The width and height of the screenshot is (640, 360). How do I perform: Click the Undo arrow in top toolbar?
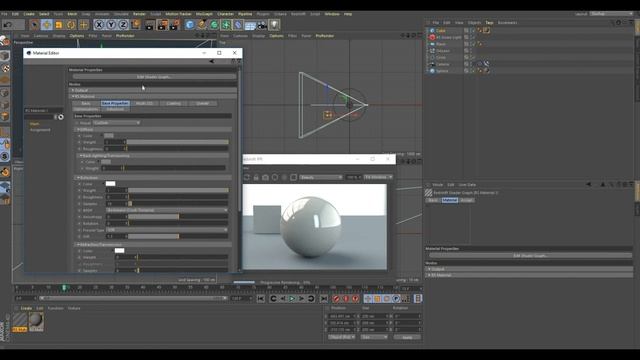point(8,25)
